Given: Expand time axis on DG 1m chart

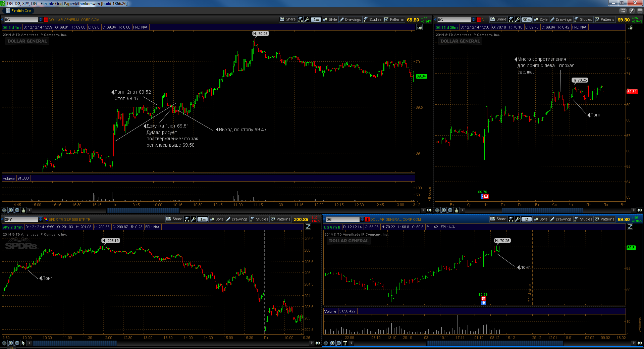Looking at the screenshot, I should 429,210.
